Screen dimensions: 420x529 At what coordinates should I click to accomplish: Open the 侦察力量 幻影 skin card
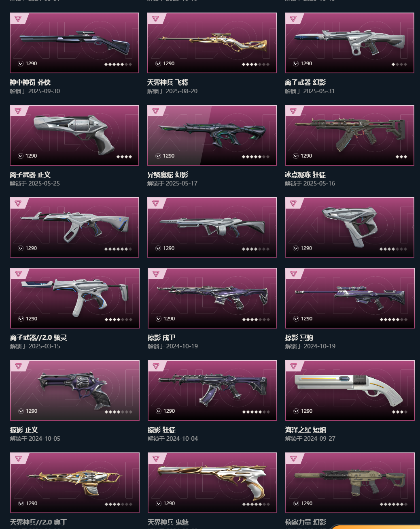point(350,483)
